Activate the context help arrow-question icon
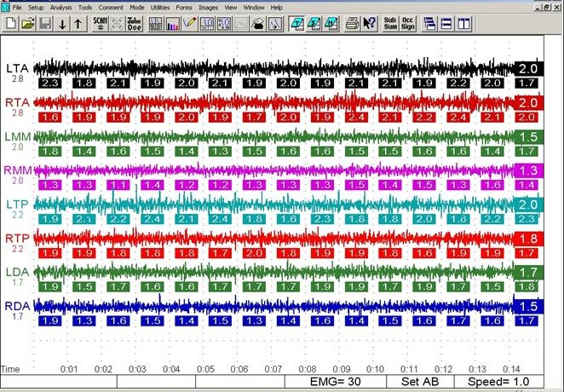Screen dimensions: 564x392 point(369,24)
